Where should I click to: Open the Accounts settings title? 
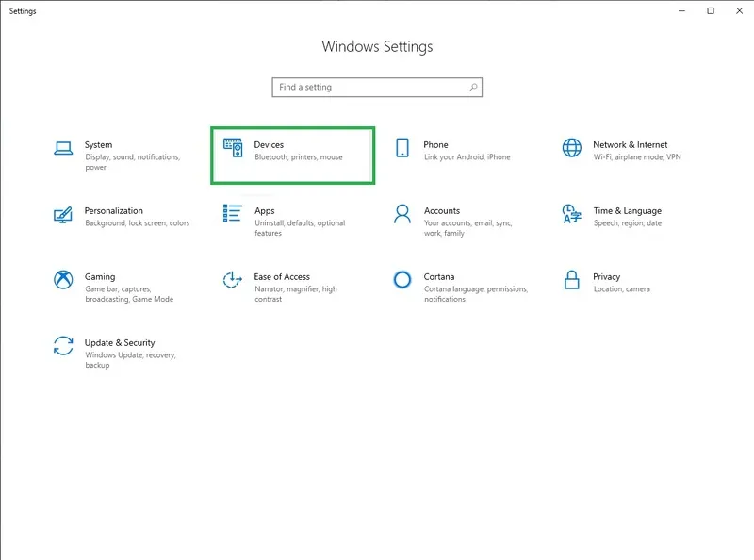(442, 211)
